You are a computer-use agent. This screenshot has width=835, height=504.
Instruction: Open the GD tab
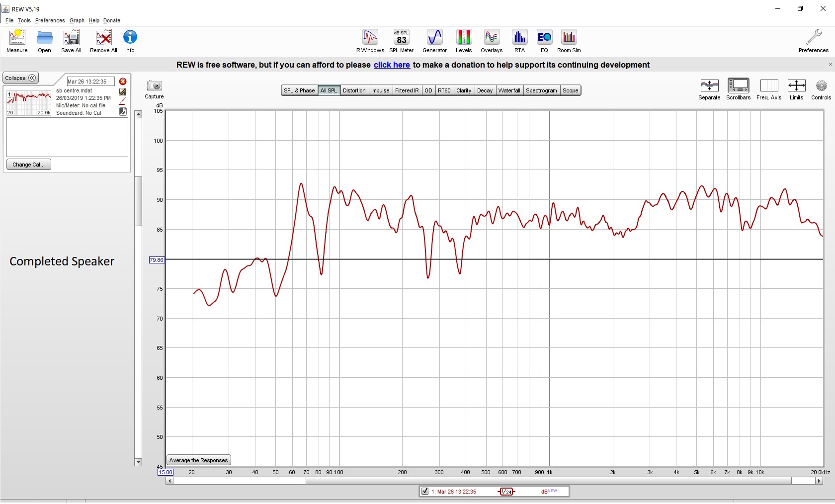tap(428, 90)
